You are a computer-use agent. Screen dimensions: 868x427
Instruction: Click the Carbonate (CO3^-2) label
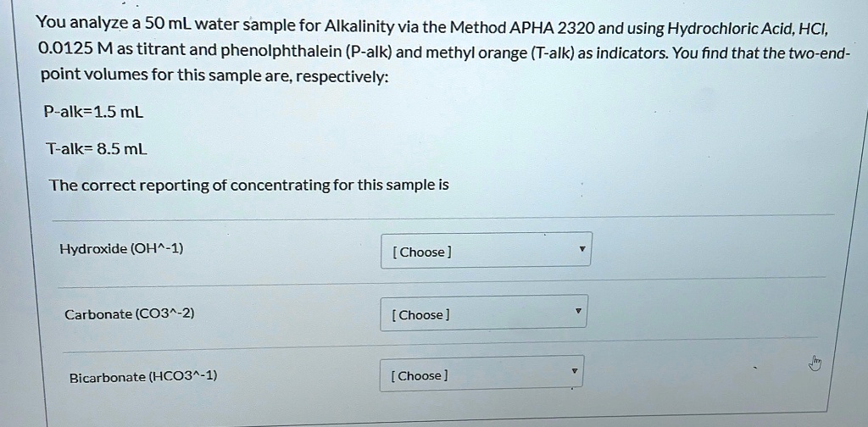[x=130, y=313]
